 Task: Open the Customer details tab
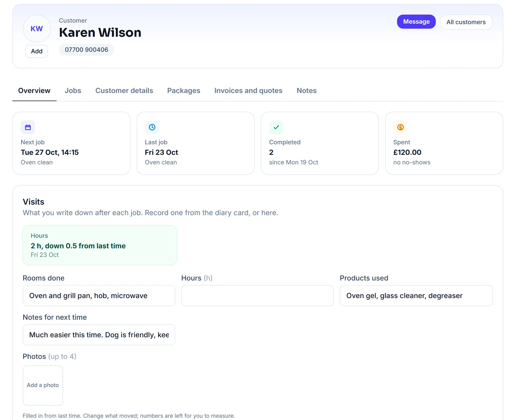[x=124, y=91]
